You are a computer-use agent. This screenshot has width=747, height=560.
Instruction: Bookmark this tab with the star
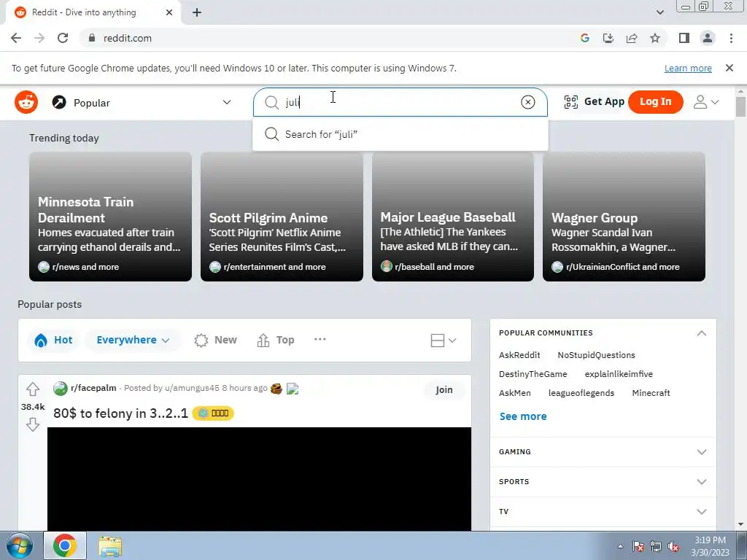(655, 38)
